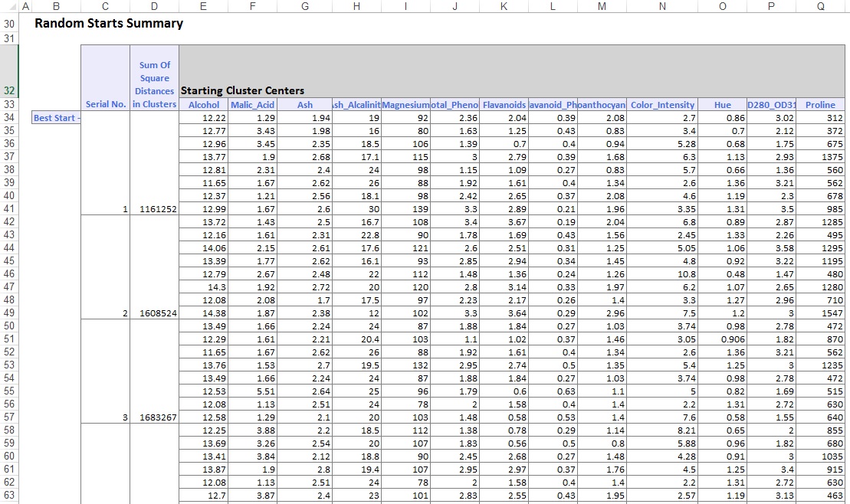The image size is (850, 504).
Task: Click the Flavanoids column heading
Action: click(504, 105)
